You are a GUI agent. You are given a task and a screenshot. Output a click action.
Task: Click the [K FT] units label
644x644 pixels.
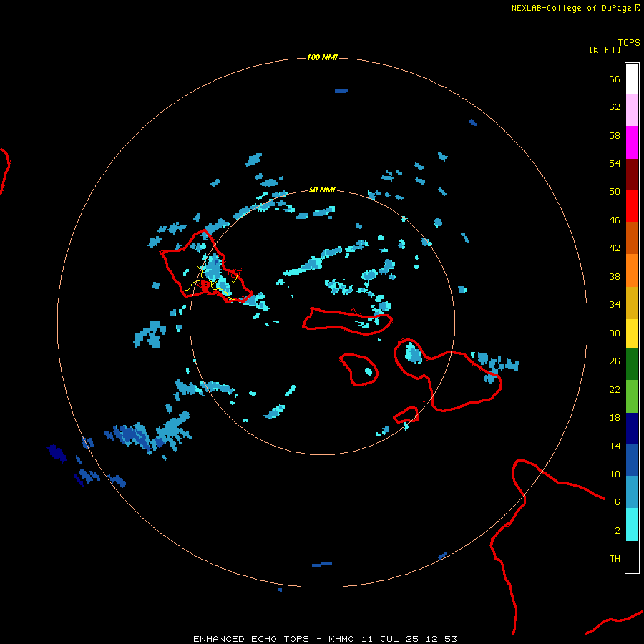click(x=605, y=49)
